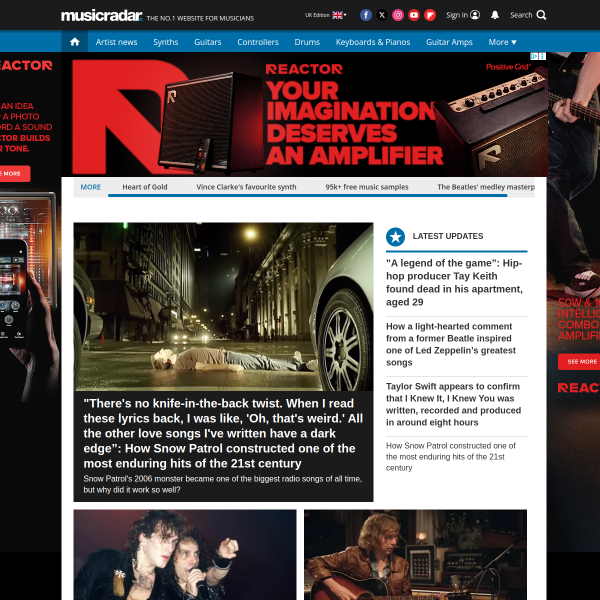The image size is (600, 600).
Task: Open the Flipboard icon
Action: click(x=430, y=15)
